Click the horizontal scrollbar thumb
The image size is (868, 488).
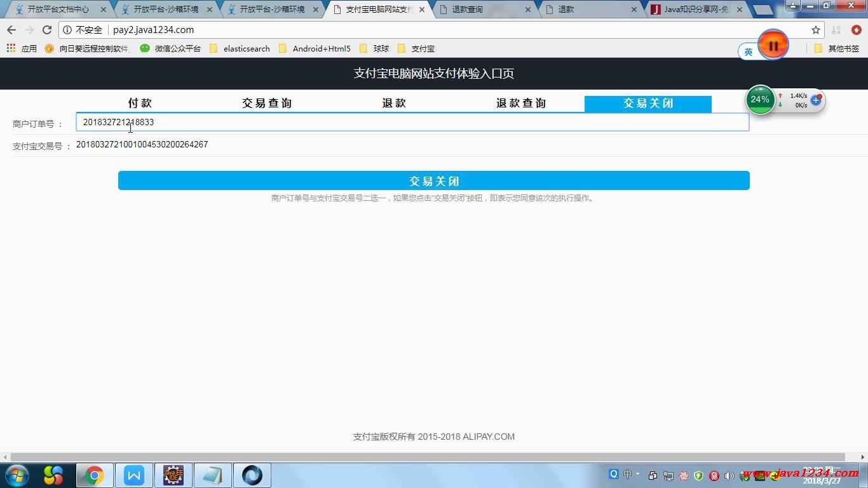(x=428, y=457)
